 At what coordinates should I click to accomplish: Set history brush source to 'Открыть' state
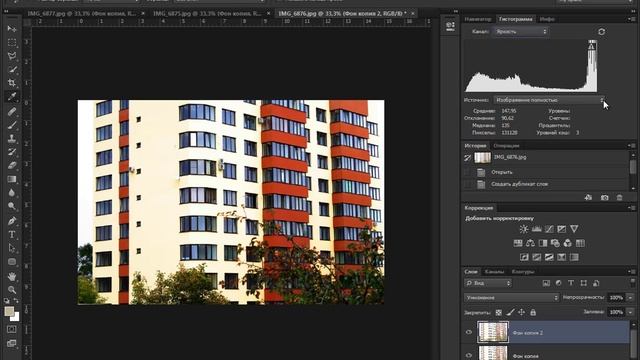coord(468,172)
